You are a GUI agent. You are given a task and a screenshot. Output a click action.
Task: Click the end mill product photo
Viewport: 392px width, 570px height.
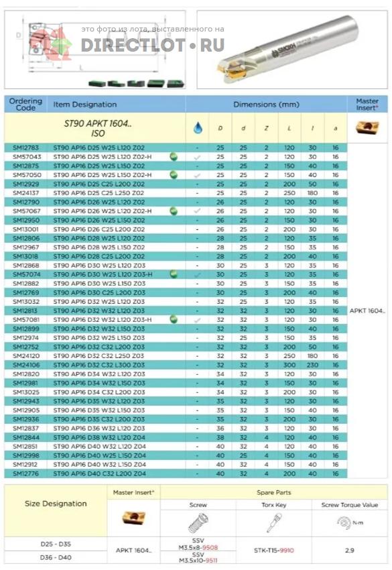pos(292,50)
